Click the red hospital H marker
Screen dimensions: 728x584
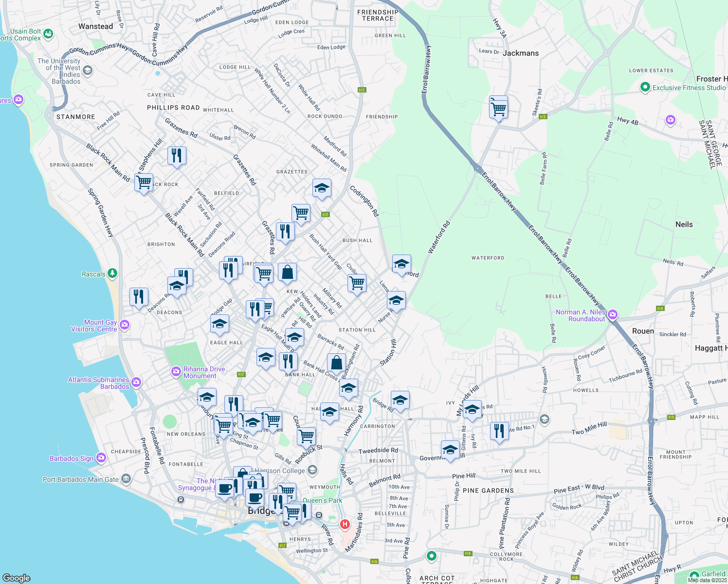coord(345,524)
